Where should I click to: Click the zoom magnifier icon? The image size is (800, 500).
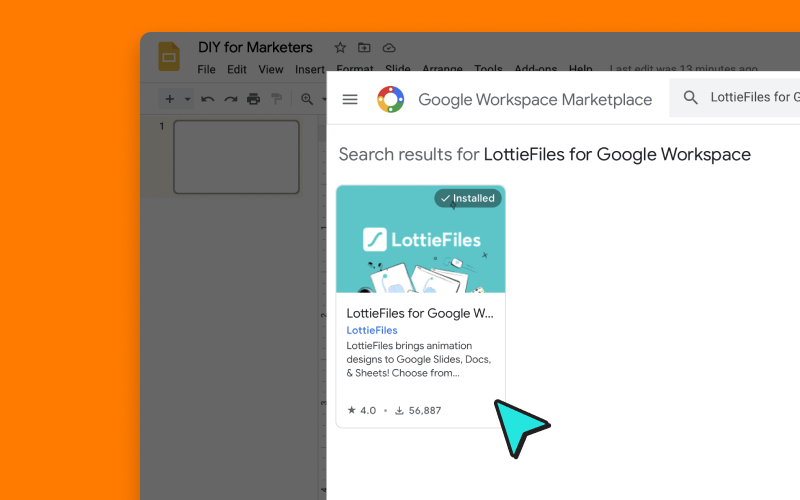coord(307,99)
